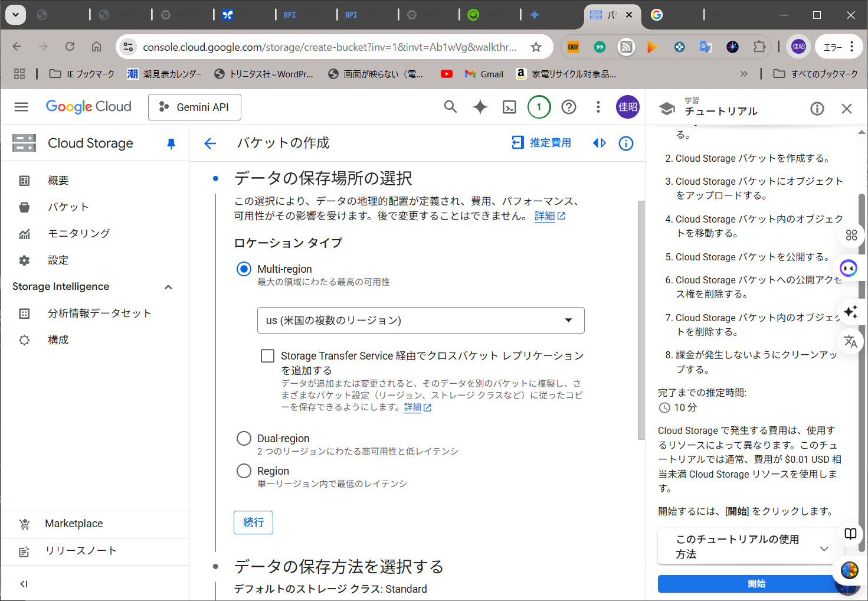868x601 pixels.
Task: Select the Dual-region radio button
Action: click(x=244, y=439)
